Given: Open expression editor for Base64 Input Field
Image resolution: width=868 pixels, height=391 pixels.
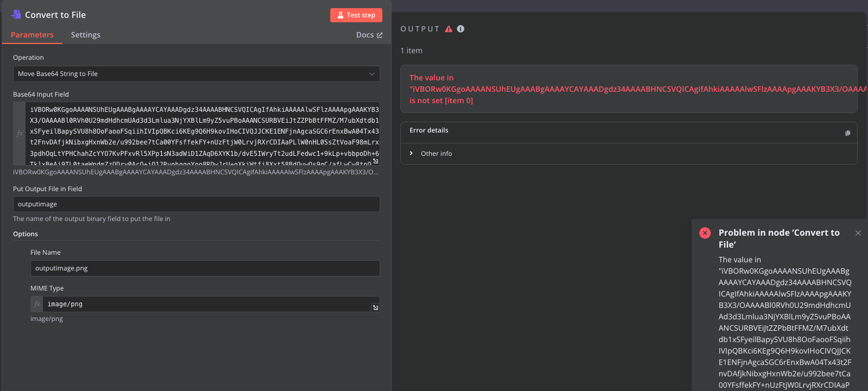Looking at the screenshot, I should coord(375,161).
